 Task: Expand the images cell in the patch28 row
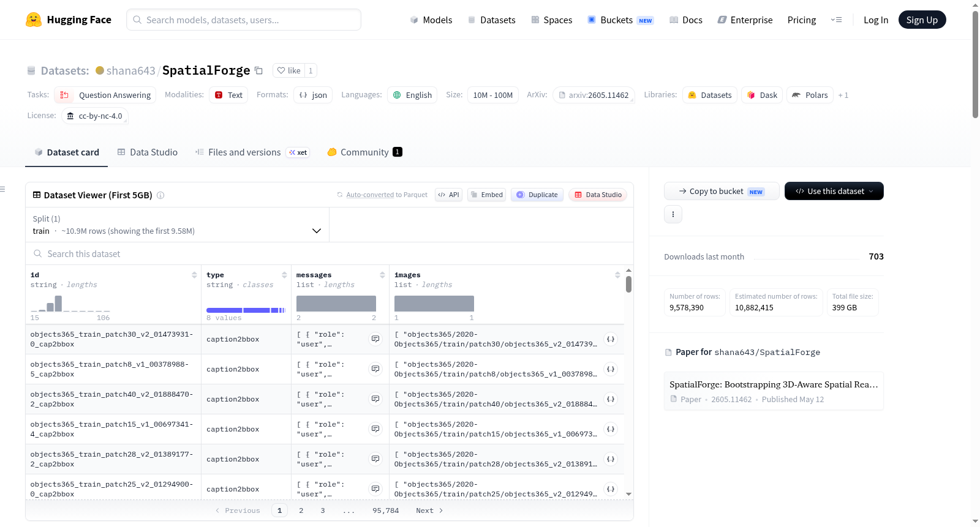tap(611, 459)
